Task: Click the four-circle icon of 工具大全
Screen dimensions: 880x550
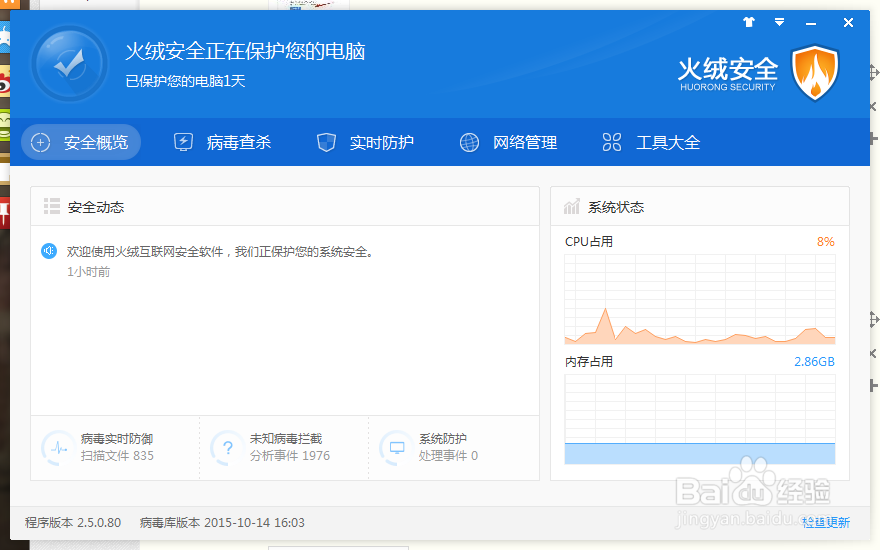Action: click(612, 143)
